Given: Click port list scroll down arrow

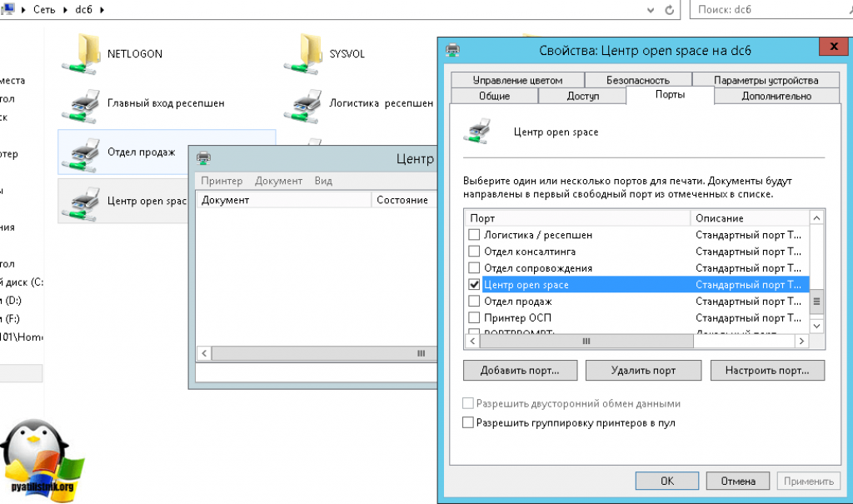Looking at the screenshot, I should [x=816, y=326].
